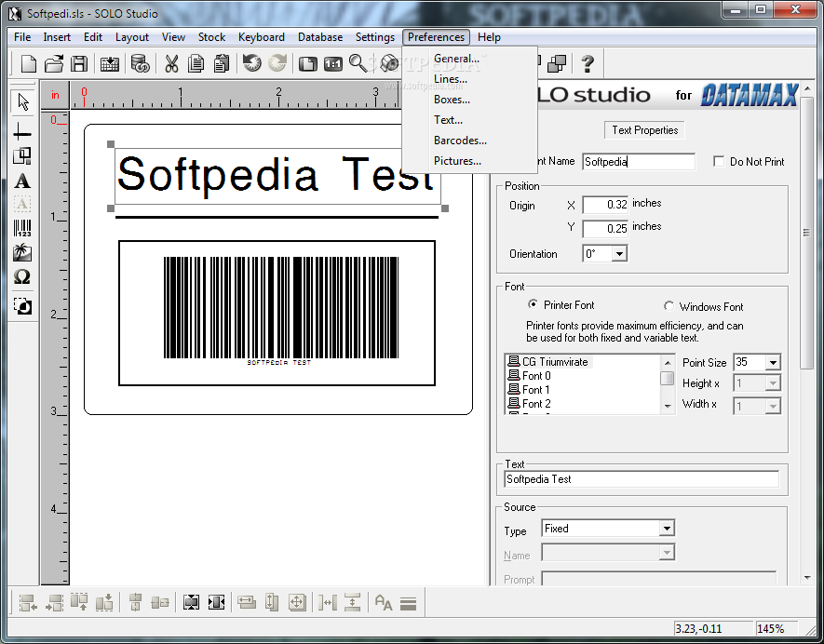Click the align top edges icon
Screen dimensions: 824x644
[79, 602]
